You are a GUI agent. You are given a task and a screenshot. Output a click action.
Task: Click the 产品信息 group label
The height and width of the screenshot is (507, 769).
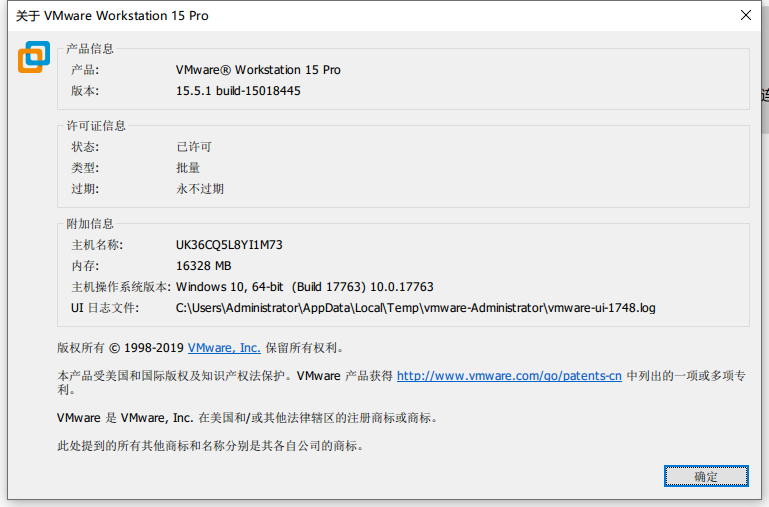[x=90, y=49]
